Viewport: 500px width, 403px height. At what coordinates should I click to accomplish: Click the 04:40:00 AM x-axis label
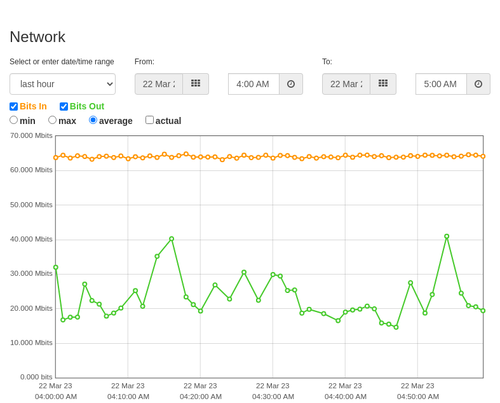point(345,397)
